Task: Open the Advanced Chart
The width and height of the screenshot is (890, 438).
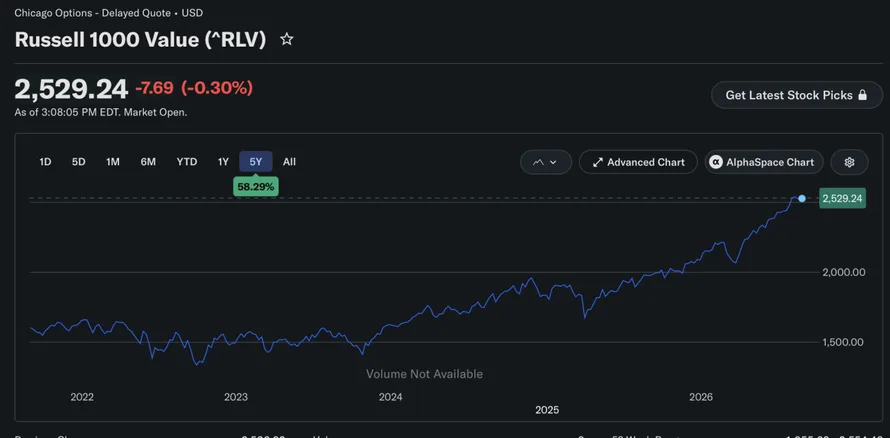Action: pos(638,162)
